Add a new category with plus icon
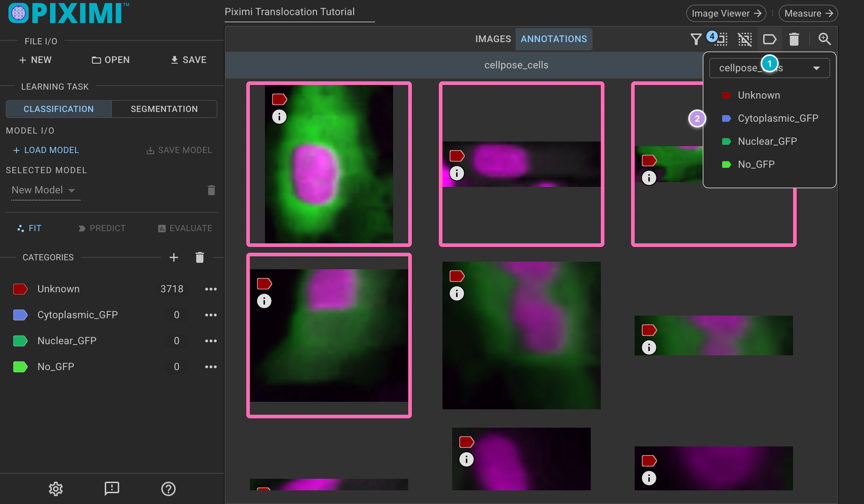 coord(174,257)
